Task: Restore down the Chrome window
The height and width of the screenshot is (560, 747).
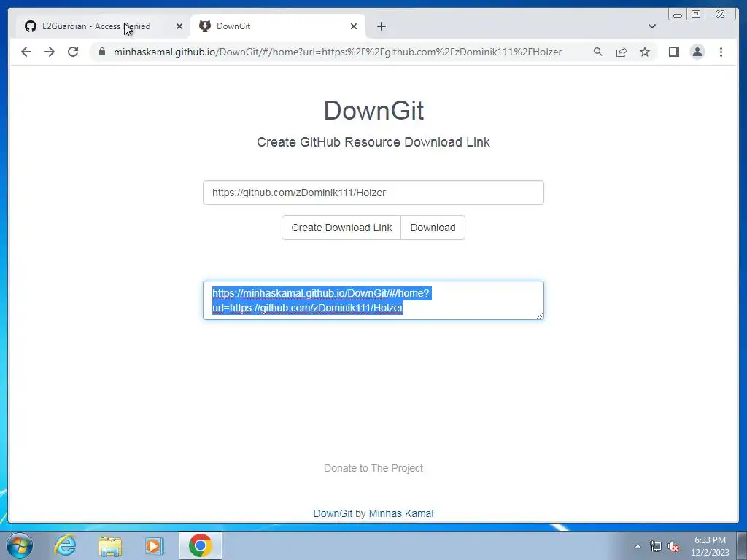Action: tap(695, 15)
